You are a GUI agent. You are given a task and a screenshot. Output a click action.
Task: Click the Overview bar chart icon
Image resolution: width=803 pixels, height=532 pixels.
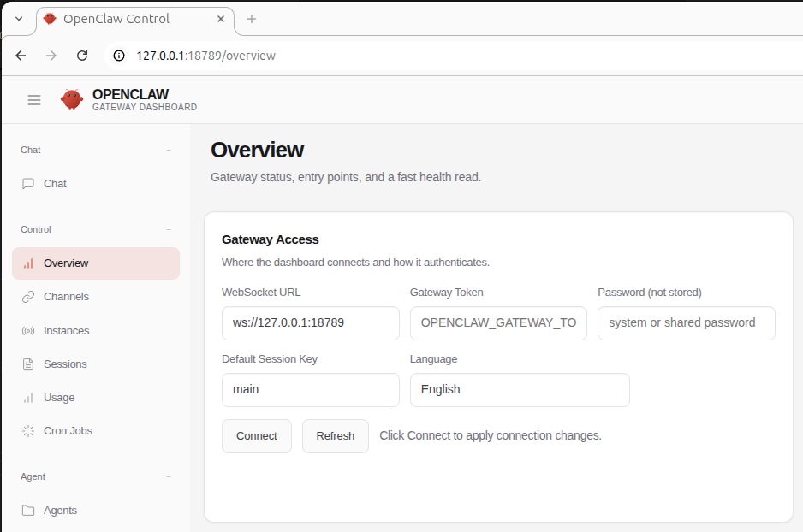[x=28, y=263]
